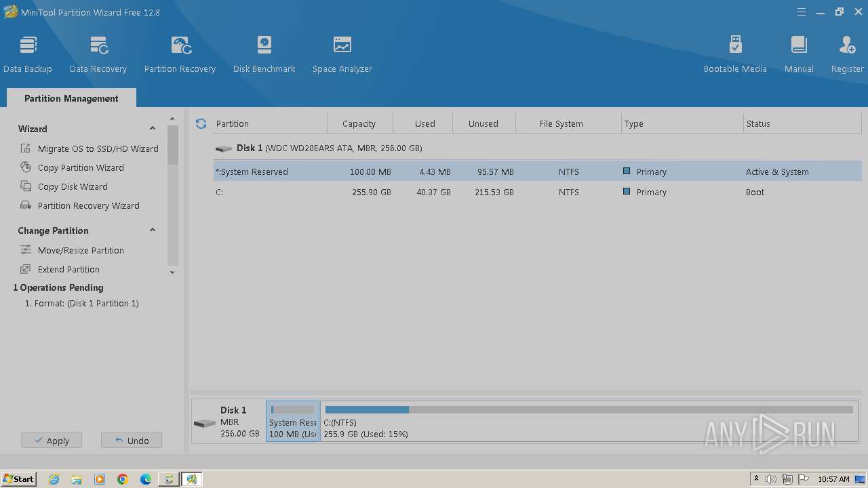868x488 pixels.
Task: Select C:(NTFS) block in disk map
Action: click(589, 422)
